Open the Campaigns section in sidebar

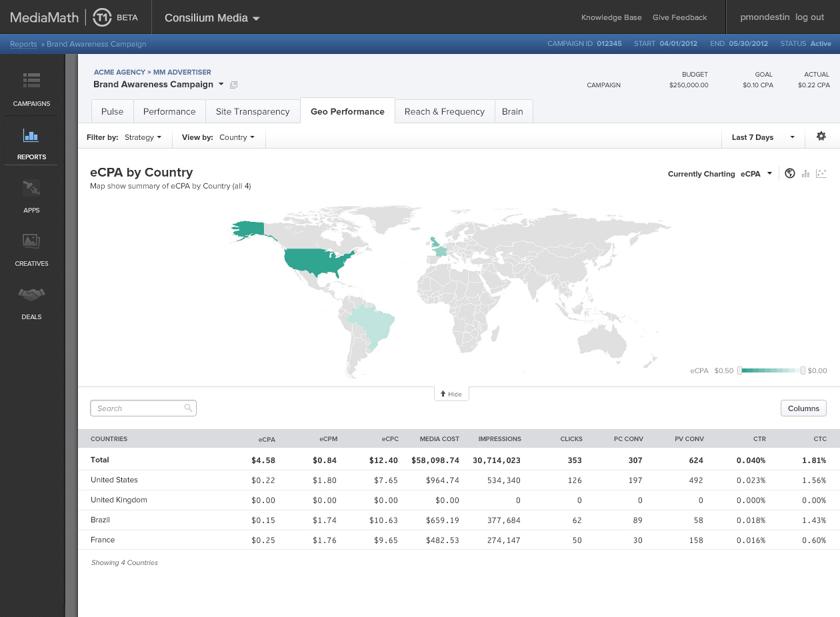coord(31,89)
